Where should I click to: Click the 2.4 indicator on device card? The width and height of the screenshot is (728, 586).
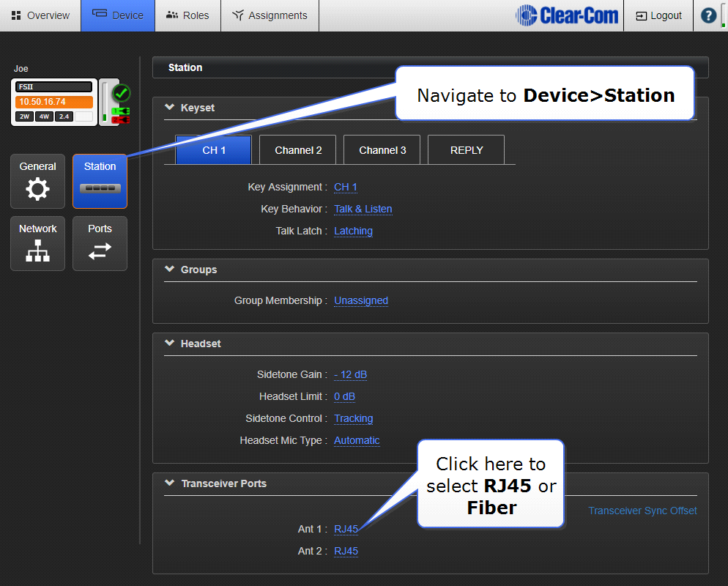pyautogui.click(x=64, y=116)
